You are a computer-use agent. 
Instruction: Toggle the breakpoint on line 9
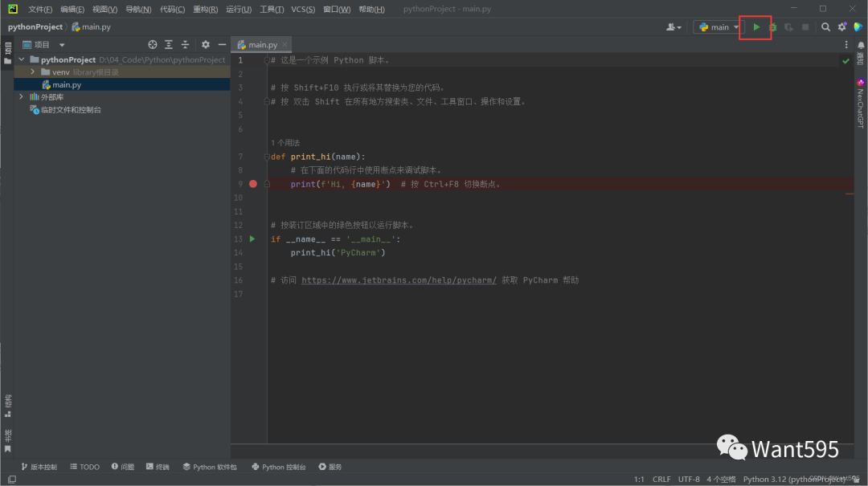(x=253, y=184)
